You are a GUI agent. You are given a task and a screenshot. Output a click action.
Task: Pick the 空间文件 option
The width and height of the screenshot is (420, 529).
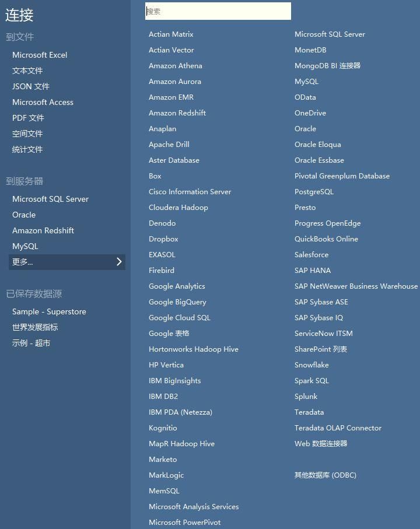27,134
